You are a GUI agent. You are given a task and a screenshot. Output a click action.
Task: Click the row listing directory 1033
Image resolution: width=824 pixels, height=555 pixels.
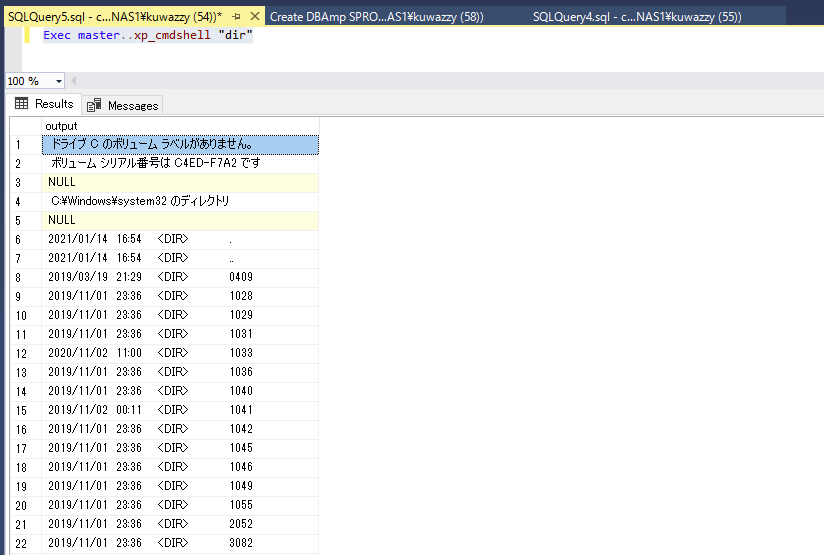[x=180, y=354]
